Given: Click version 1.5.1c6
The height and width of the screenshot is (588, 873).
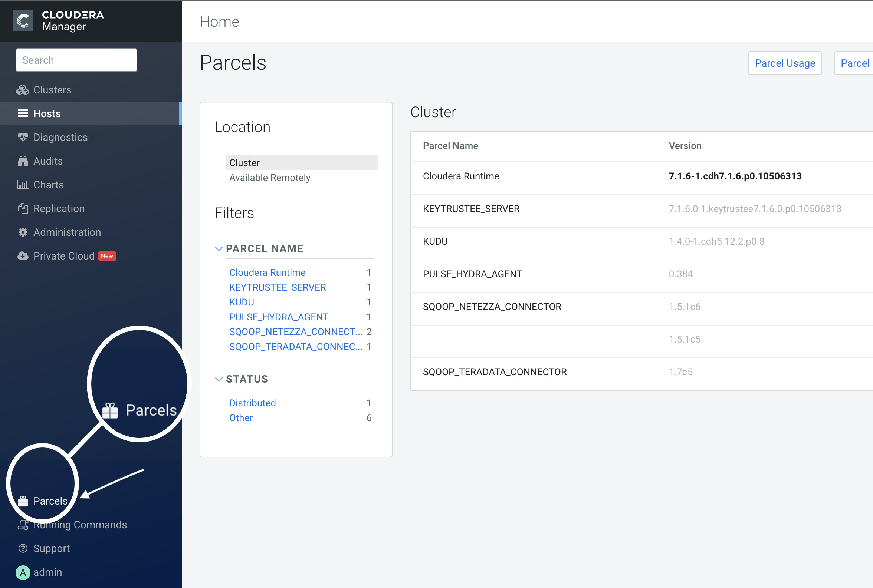Looking at the screenshot, I should (x=684, y=306).
